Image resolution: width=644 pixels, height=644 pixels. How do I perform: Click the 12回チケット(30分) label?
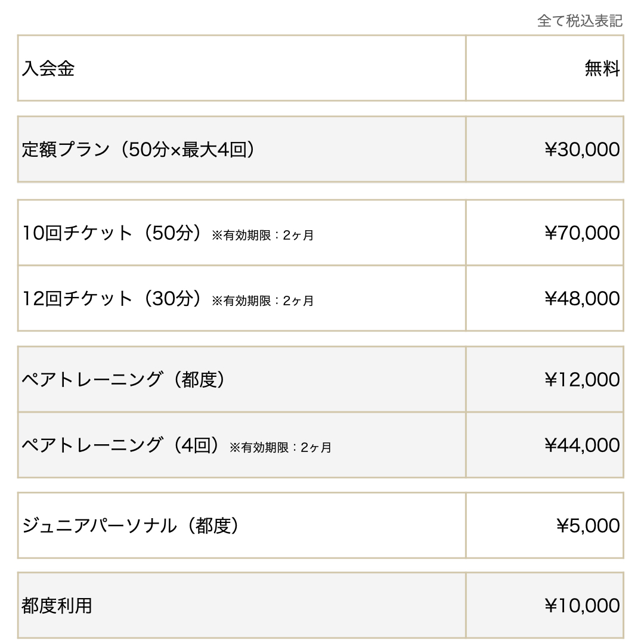point(112,299)
